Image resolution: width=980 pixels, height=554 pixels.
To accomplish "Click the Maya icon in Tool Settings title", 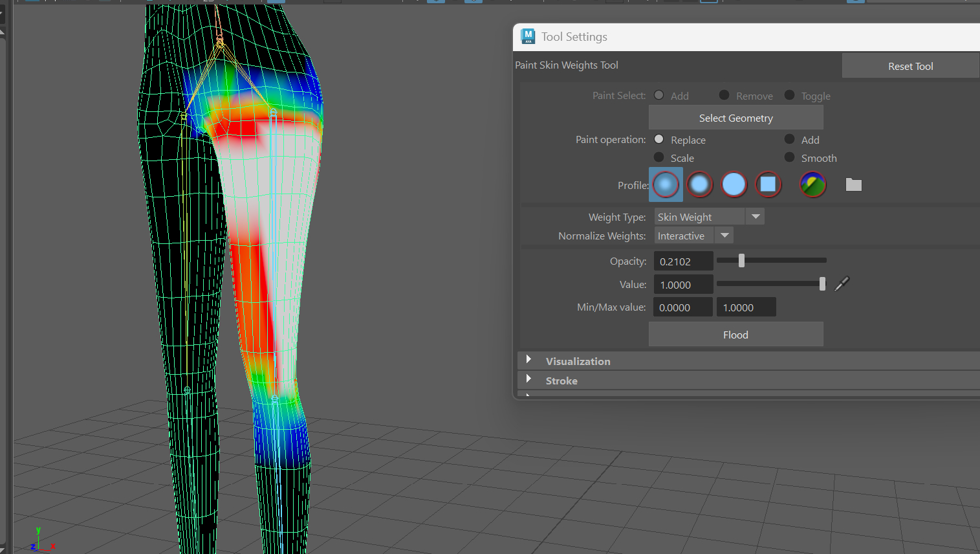I will coord(528,37).
